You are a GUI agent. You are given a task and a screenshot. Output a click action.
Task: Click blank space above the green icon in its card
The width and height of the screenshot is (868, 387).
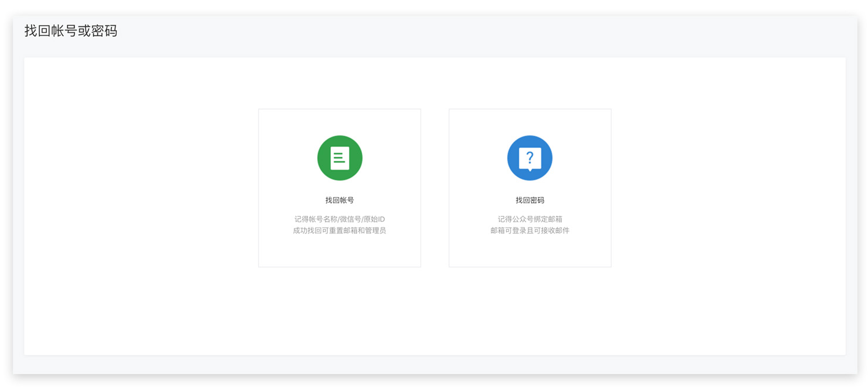tap(340, 122)
